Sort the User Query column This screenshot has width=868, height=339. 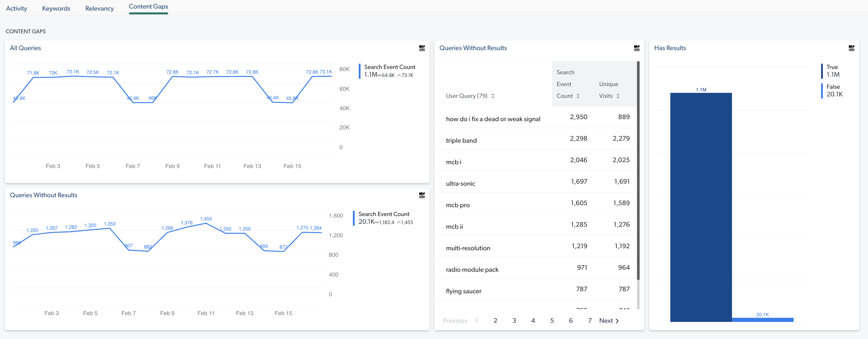493,96
